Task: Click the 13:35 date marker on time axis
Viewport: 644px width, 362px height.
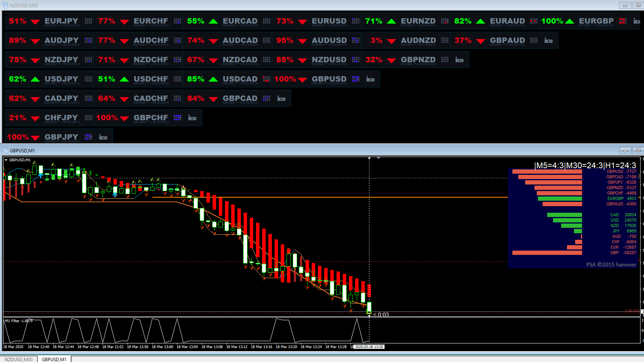Action: [369, 347]
